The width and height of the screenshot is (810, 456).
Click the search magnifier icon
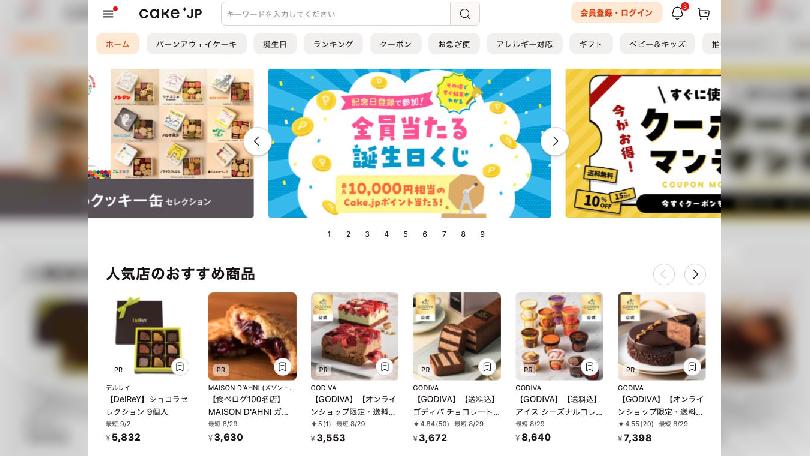(465, 14)
